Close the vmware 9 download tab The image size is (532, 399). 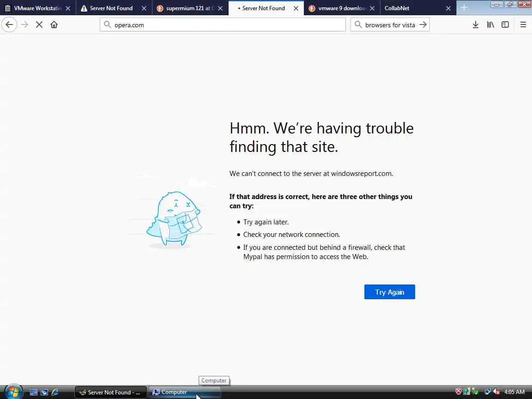[372, 8]
